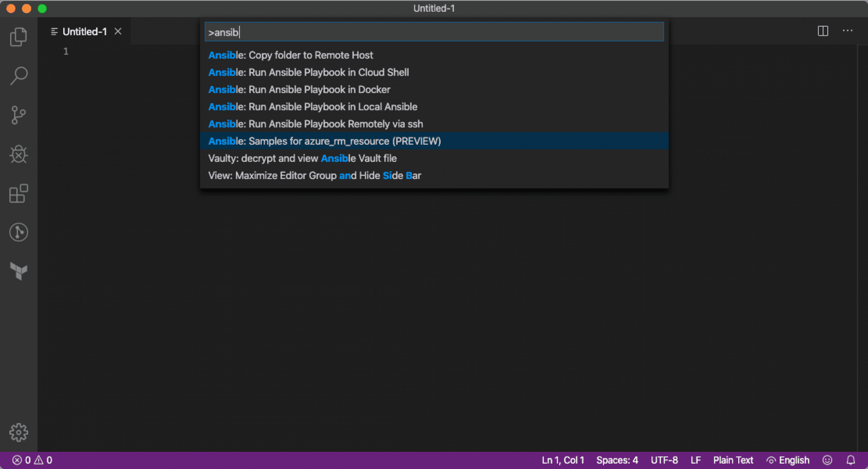
Task: Open Manage settings gear icon
Action: coord(19,432)
